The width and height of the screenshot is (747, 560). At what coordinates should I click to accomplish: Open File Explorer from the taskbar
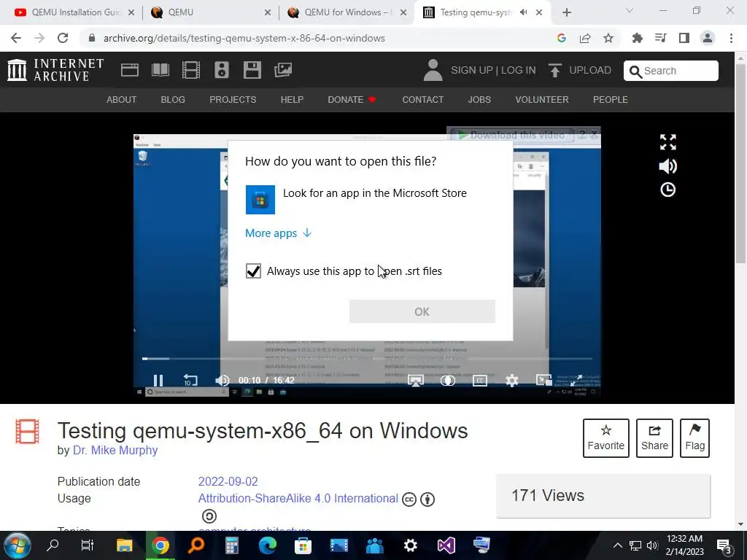point(124,545)
